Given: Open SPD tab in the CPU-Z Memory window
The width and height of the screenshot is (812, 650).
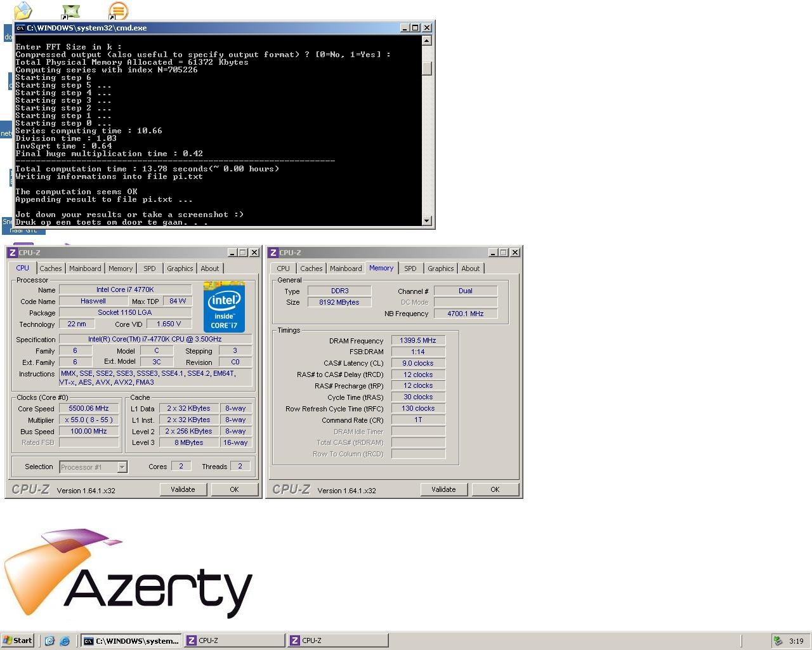Looking at the screenshot, I should 410,269.
